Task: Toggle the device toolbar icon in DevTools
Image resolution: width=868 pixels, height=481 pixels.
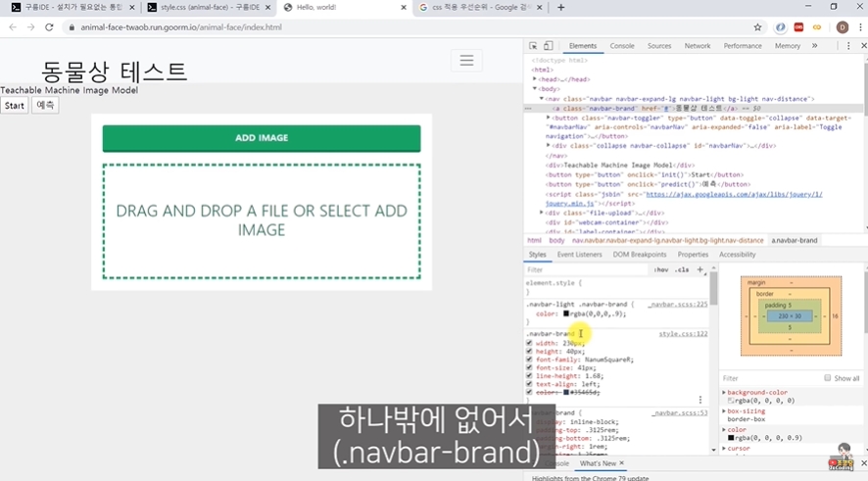Action: pos(548,46)
